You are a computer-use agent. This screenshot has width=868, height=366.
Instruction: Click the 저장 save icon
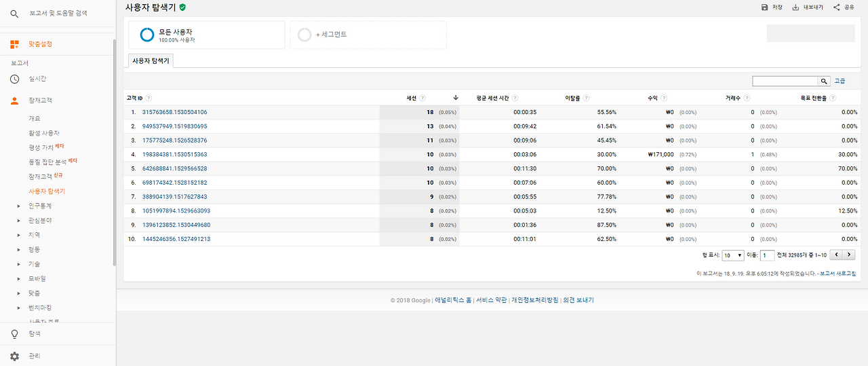(x=765, y=7)
